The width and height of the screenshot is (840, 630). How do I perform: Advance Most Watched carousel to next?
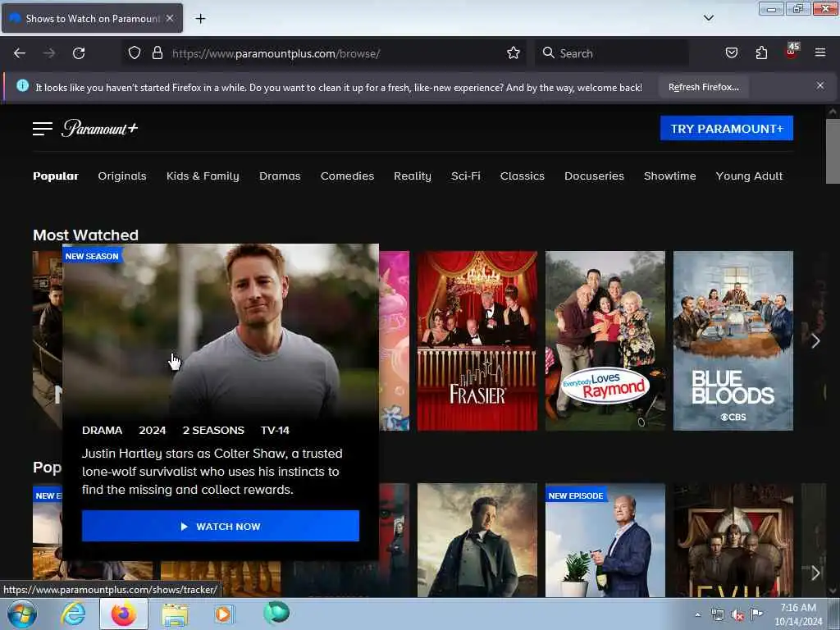[815, 341]
